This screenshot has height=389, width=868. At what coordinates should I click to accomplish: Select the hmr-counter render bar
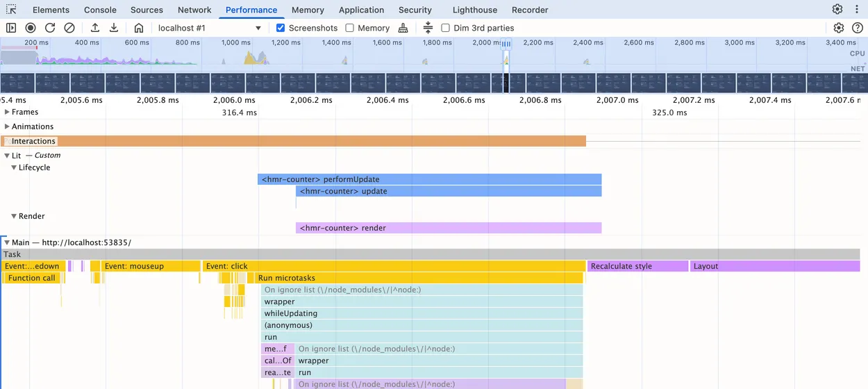[x=449, y=228]
